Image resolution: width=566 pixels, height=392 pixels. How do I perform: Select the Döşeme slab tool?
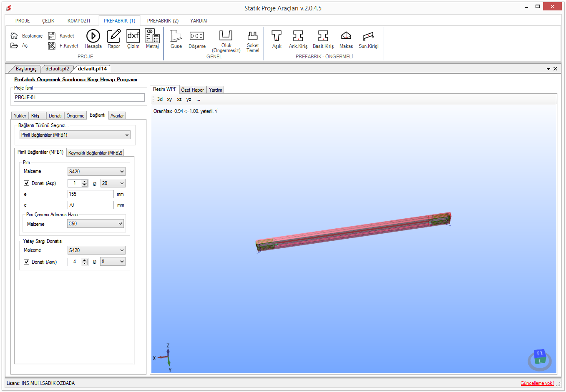coord(197,36)
